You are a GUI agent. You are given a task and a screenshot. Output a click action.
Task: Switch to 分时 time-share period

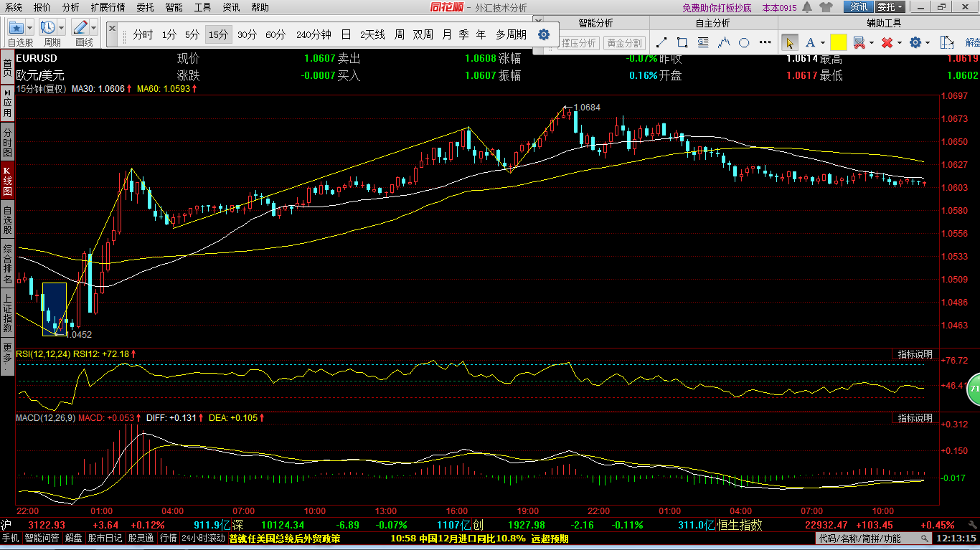coord(143,34)
